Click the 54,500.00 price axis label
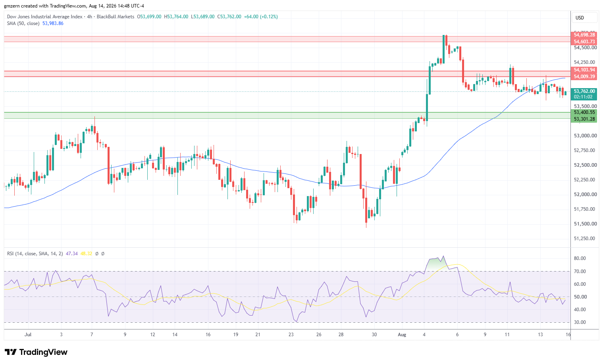 (x=585, y=48)
